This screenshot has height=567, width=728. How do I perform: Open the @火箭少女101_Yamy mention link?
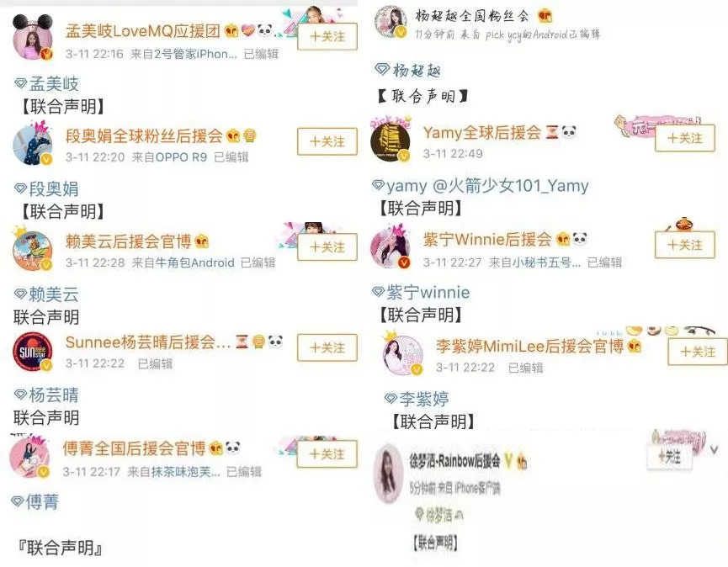[510, 186]
